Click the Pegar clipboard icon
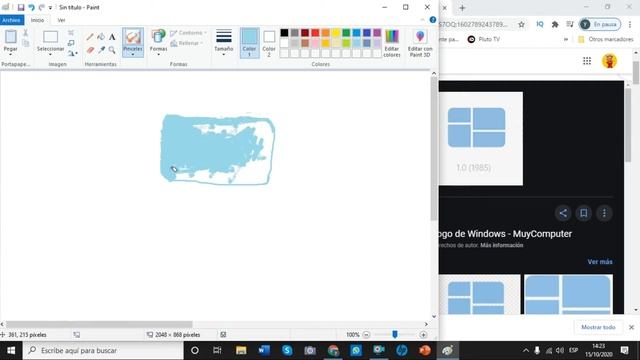Viewport: 640px width, 360px height. point(11,37)
